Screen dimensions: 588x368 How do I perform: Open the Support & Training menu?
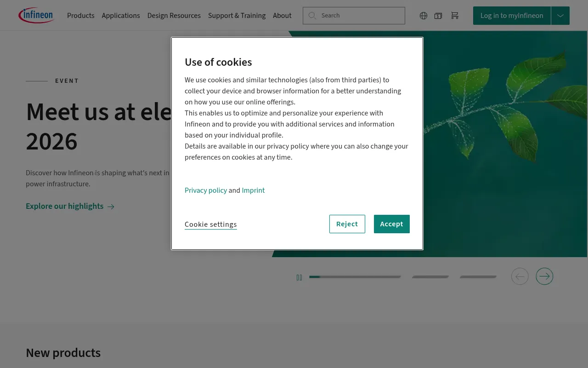237,16
